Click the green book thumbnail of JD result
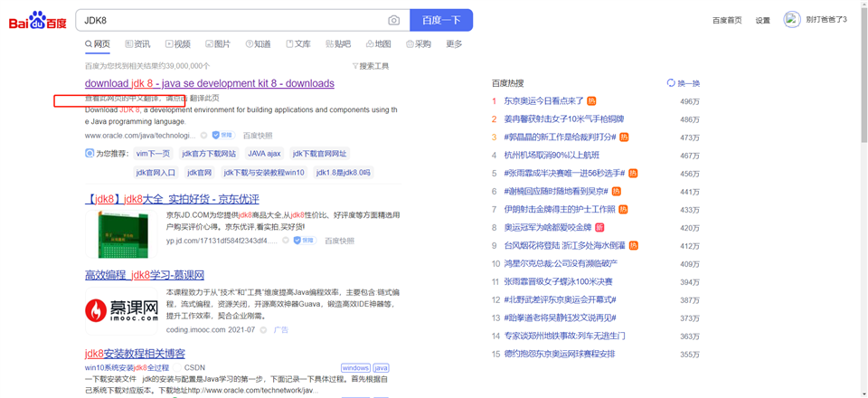The image size is (868, 398). coord(121,234)
